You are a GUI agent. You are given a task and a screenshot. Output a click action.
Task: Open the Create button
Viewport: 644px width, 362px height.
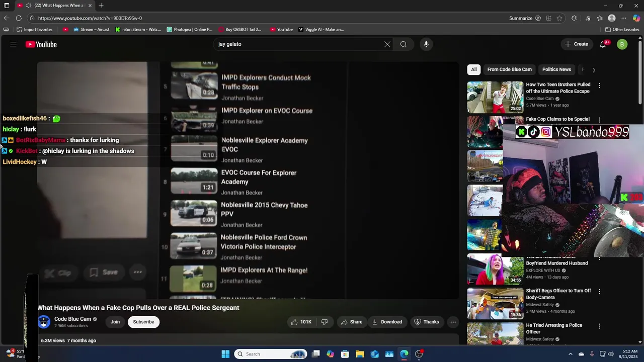(577, 44)
